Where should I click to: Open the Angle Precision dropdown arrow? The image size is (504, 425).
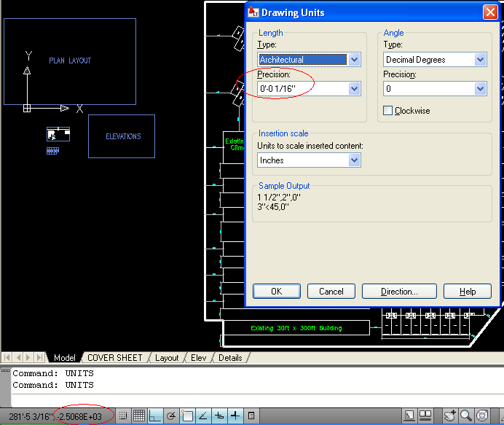[x=480, y=89]
